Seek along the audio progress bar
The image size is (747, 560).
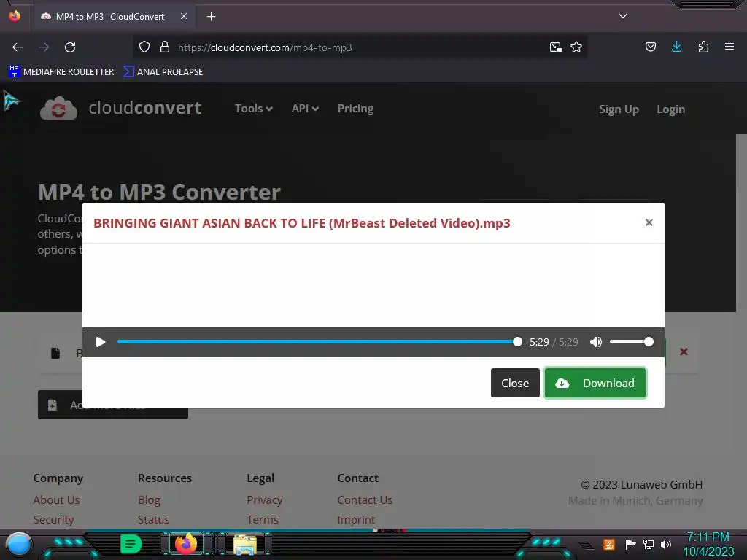[x=320, y=342]
